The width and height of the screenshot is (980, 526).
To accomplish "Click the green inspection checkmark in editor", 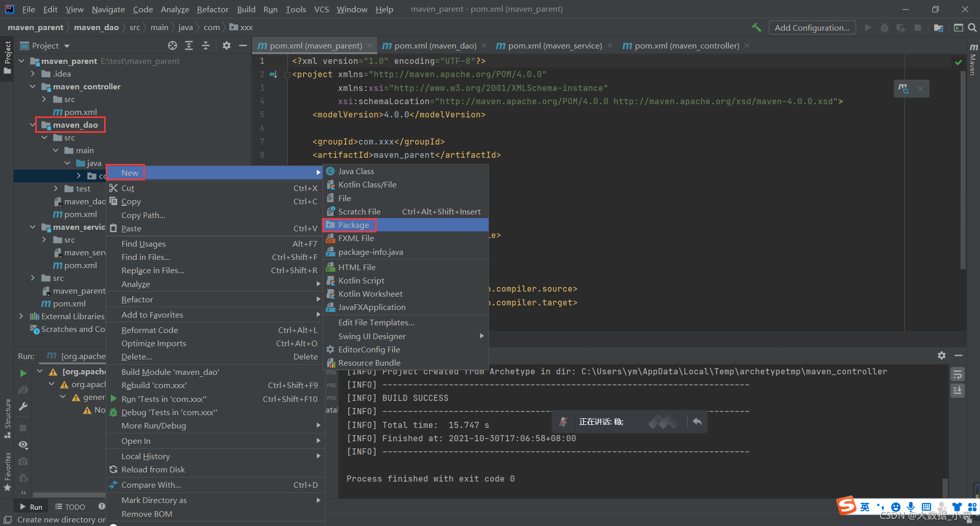I will click(958, 62).
